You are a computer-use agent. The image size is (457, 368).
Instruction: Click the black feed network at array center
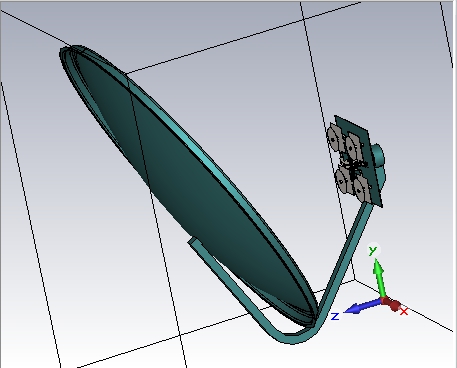(x=353, y=166)
